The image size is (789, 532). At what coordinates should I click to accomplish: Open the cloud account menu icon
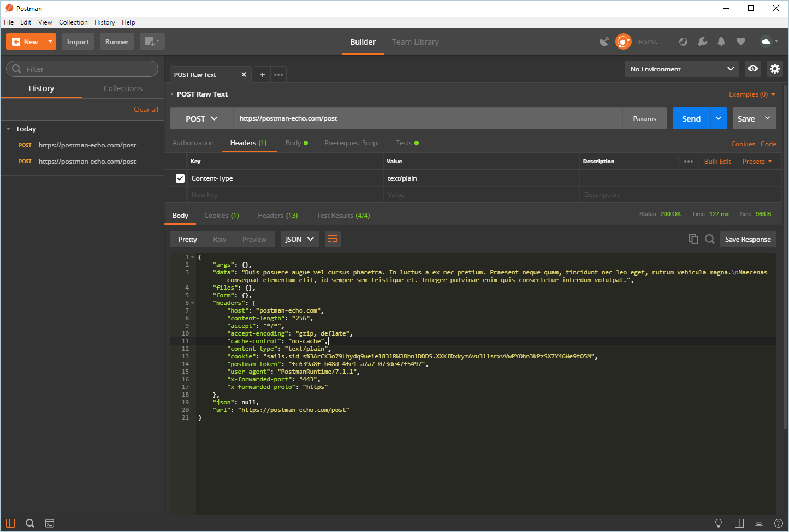pyautogui.click(x=769, y=41)
